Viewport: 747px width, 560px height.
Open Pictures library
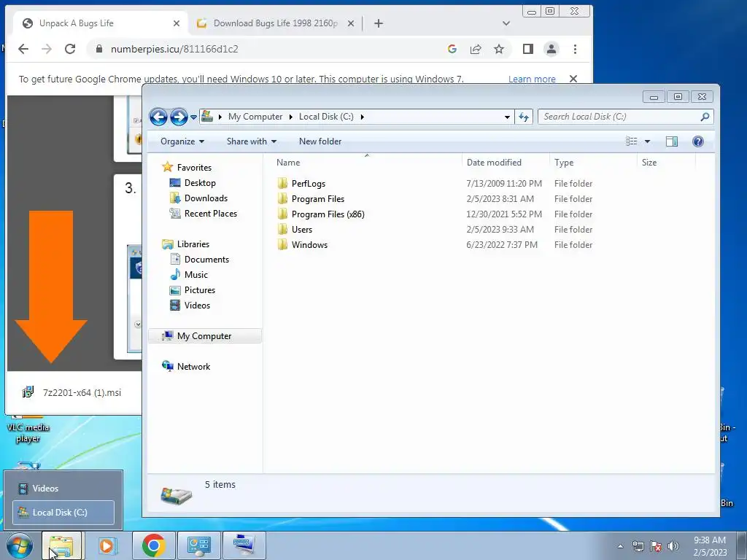point(200,290)
